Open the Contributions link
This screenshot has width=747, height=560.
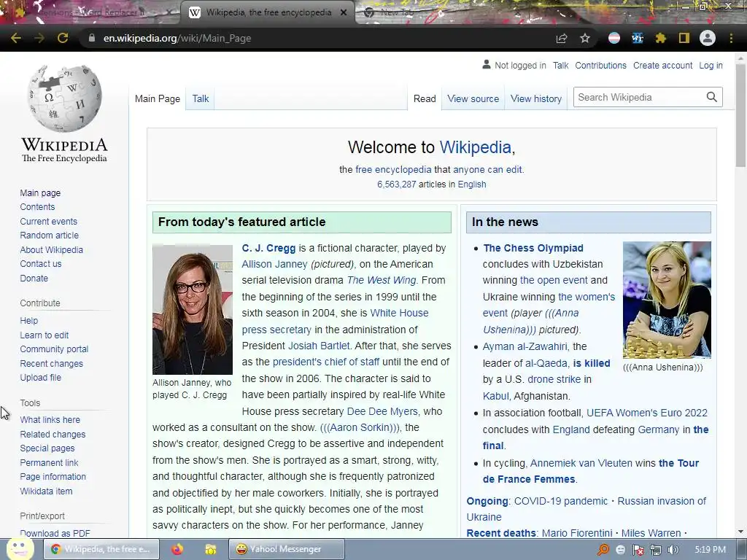coord(600,65)
